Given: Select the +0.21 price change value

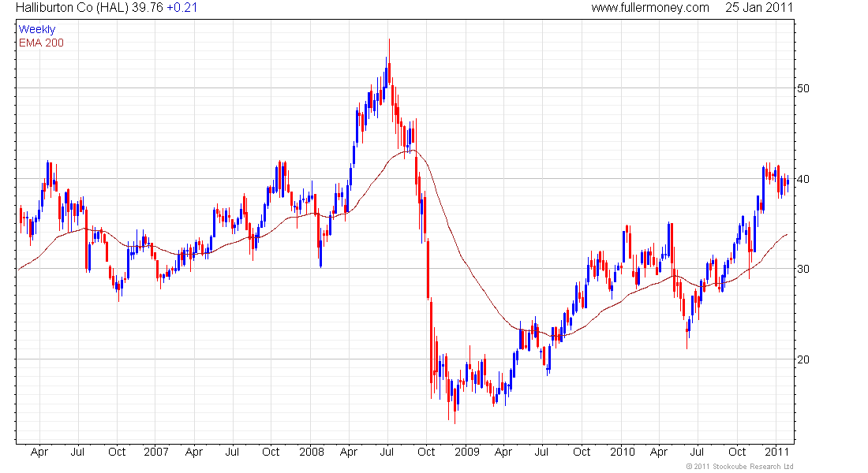Looking at the screenshot, I should [181, 8].
